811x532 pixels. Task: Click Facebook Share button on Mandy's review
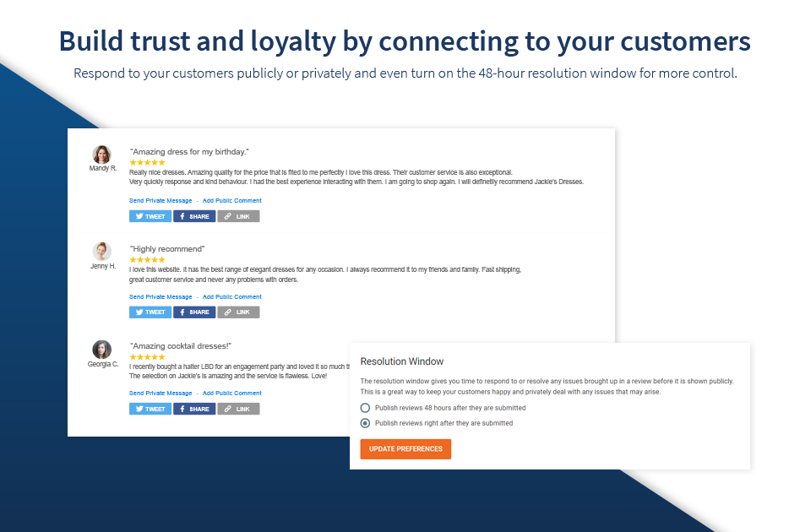194,216
